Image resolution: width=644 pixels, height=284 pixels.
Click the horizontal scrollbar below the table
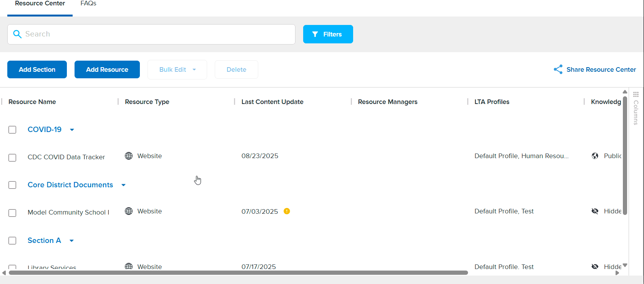tap(238, 273)
